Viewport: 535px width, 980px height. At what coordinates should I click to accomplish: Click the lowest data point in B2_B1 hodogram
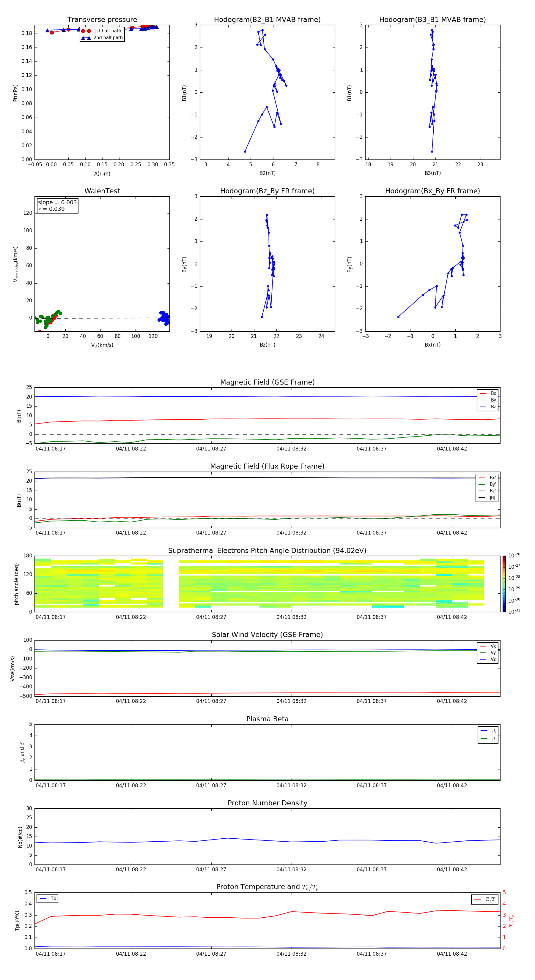pyautogui.click(x=245, y=151)
